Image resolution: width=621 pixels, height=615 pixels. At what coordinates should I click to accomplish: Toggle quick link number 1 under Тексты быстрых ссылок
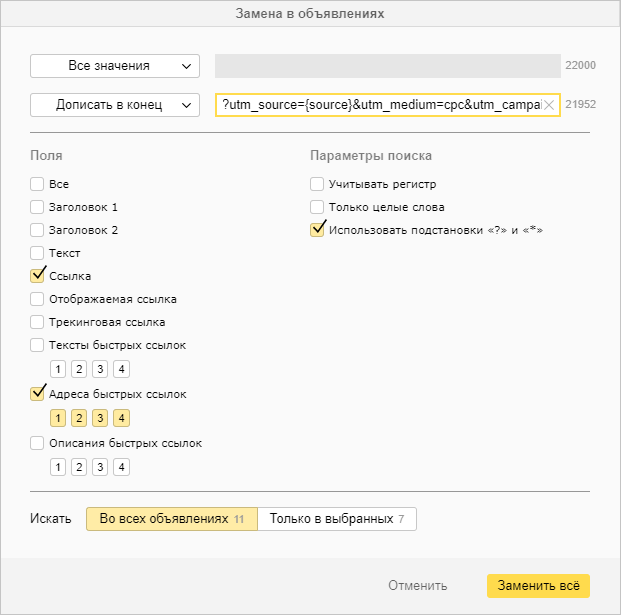pos(59,370)
